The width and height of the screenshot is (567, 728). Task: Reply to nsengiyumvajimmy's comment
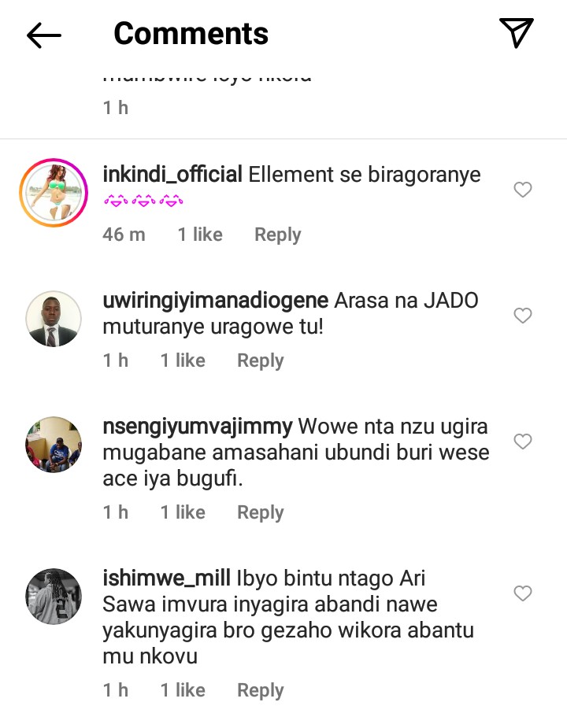click(x=260, y=512)
